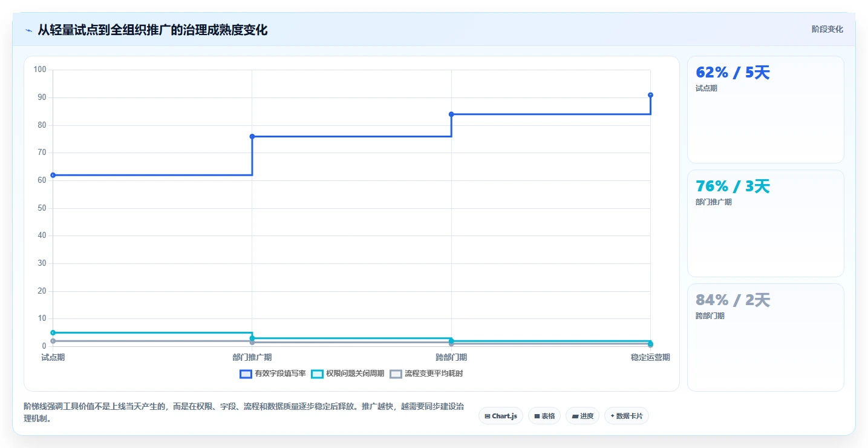The image size is (868, 448).
Task: Click the blue data point at 跨部门期 (84)
Action: (x=451, y=114)
